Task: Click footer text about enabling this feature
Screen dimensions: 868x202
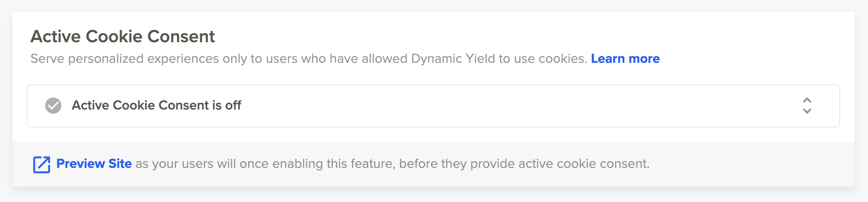Action: (392, 164)
